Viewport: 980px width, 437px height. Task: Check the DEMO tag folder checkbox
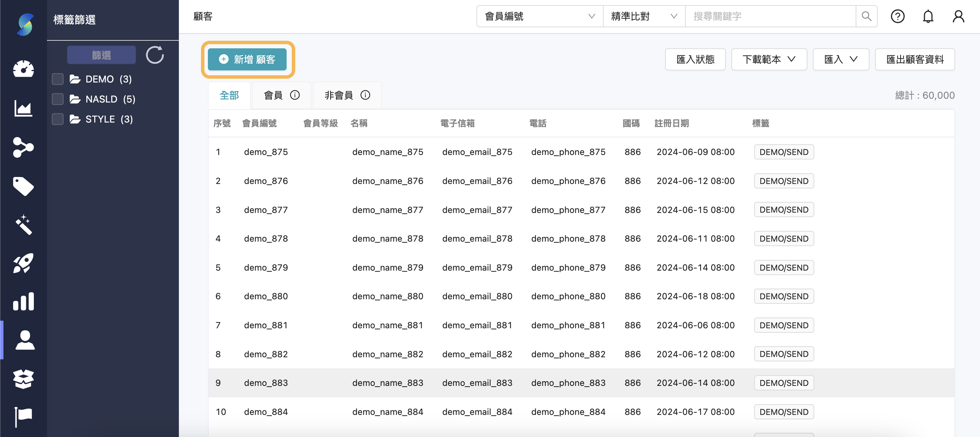click(x=57, y=79)
